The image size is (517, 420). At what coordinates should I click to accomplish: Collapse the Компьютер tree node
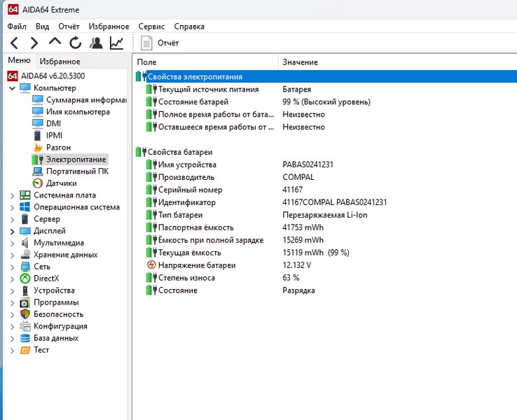coord(13,89)
